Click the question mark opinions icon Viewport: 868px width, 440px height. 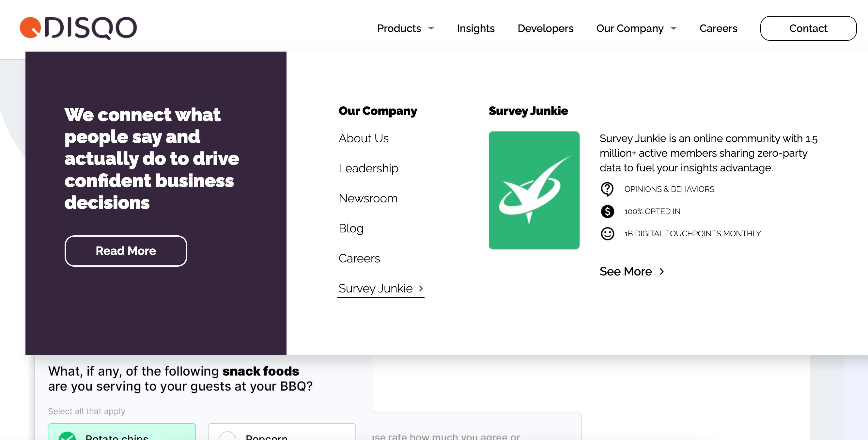[x=607, y=189]
